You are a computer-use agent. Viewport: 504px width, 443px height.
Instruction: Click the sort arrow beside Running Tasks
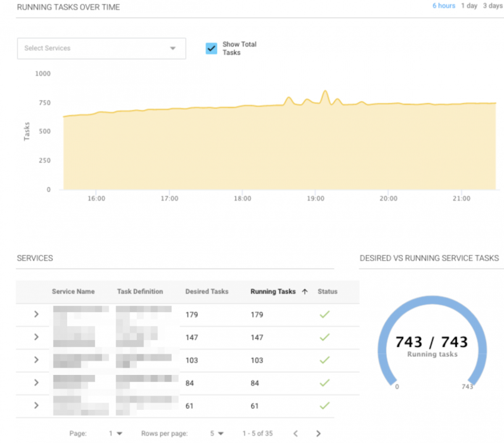(305, 292)
